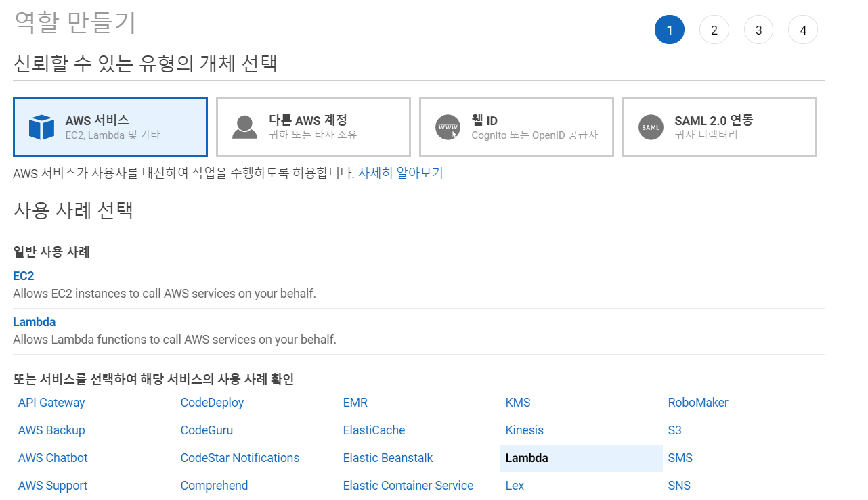Image resolution: width=868 pixels, height=500 pixels.
Task: Pick AWS Support service
Action: 53,486
